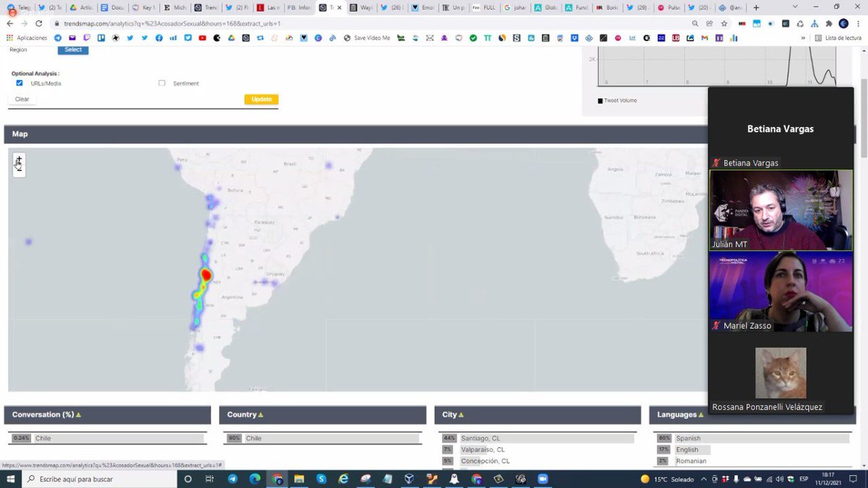Select Julián MT's video thumbnail
Viewport: 868px width, 488px height.
(x=781, y=210)
